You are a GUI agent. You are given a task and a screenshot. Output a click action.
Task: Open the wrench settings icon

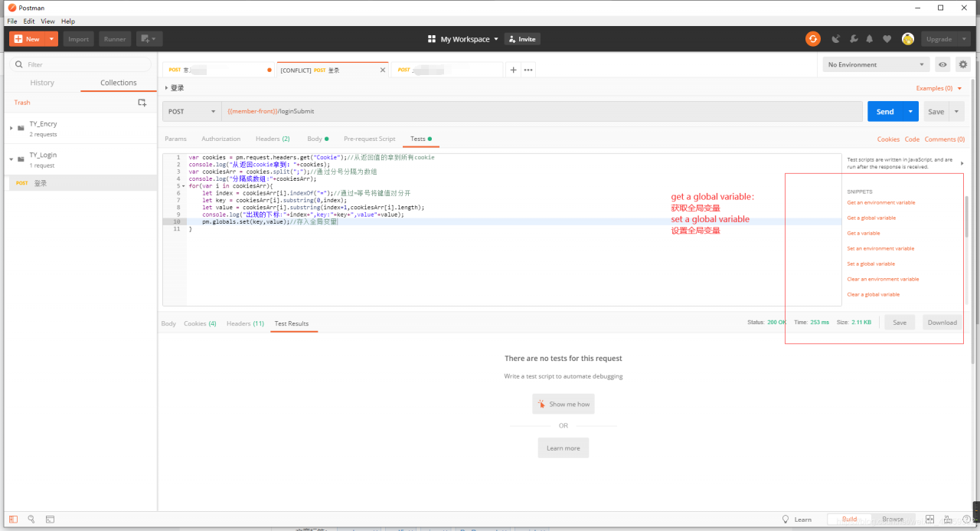(x=853, y=39)
